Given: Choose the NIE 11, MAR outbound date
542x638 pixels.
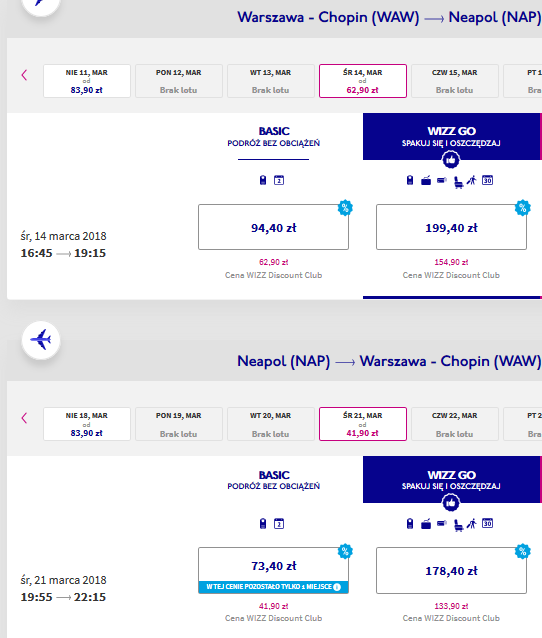Looking at the screenshot, I should pyautogui.click(x=87, y=81).
